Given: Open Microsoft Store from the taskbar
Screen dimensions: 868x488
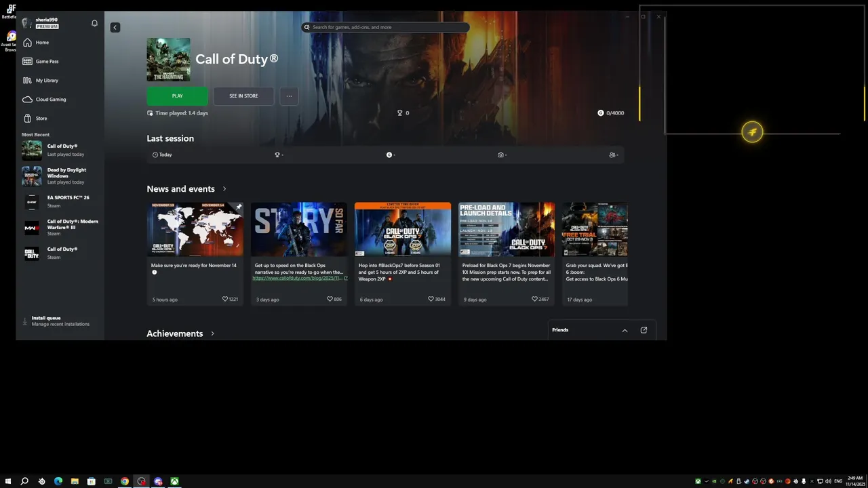Looking at the screenshot, I should click(92, 481).
